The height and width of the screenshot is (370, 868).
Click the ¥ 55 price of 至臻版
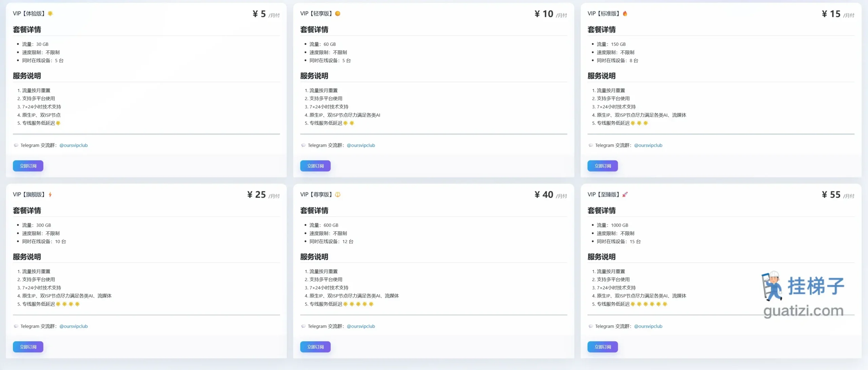pyautogui.click(x=831, y=195)
